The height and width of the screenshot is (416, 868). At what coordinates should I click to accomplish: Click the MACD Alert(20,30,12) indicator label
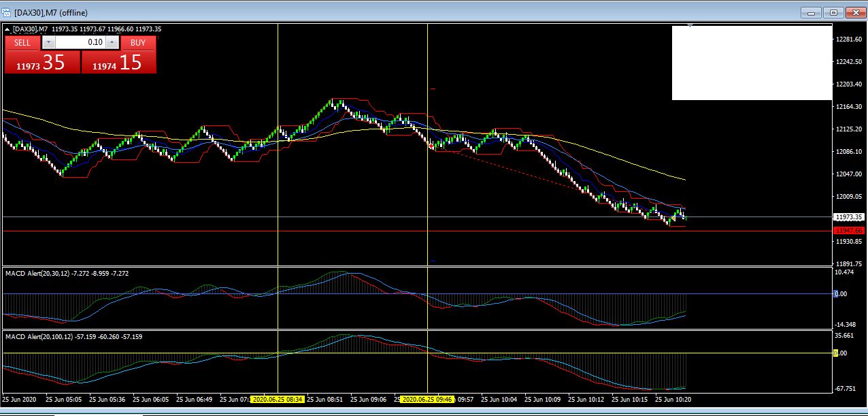pyautogui.click(x=67, y=273)
